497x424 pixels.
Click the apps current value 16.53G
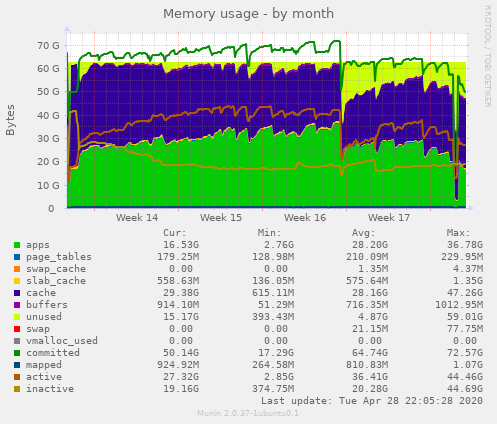click(181, 245)
